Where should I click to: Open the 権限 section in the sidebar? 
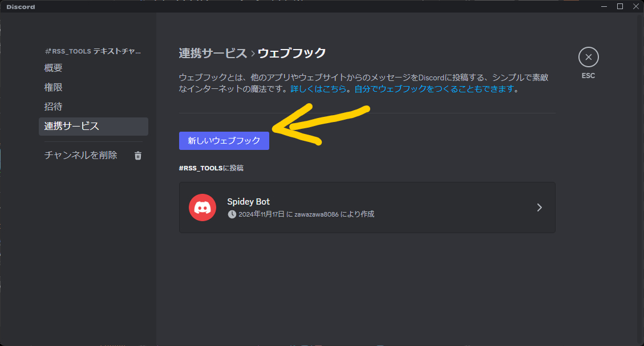(53, 87)
